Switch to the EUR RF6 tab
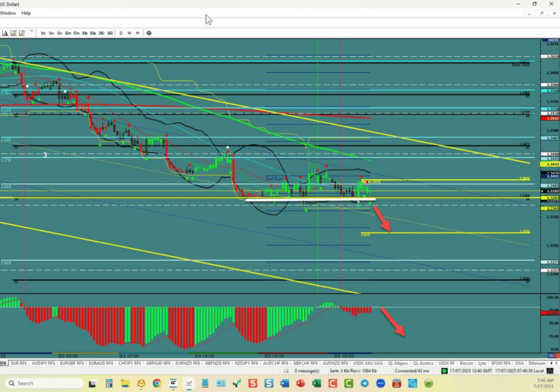Viewport: 560px width, 392px height. tap(19, 363)
